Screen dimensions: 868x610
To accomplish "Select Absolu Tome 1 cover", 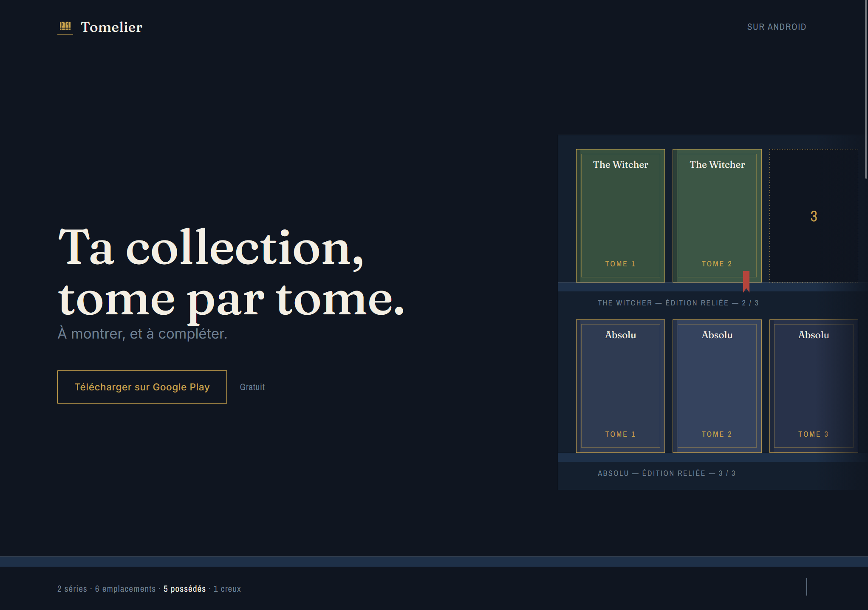I will pyautogui.click(x=620, y=386).
